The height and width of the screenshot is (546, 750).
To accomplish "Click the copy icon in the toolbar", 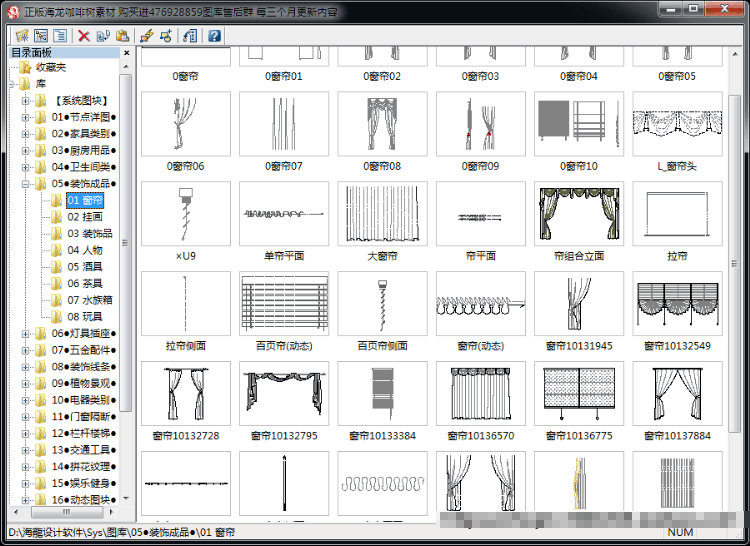I will (103, 36).
